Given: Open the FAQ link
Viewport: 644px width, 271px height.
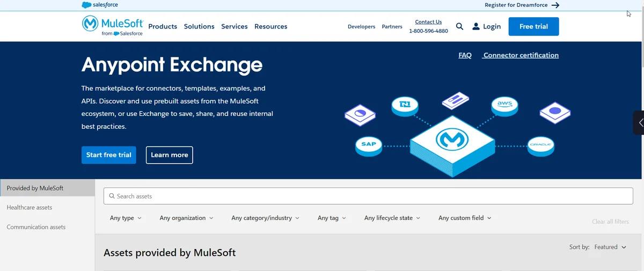Looking at the screenshot, I should (465, 55).
